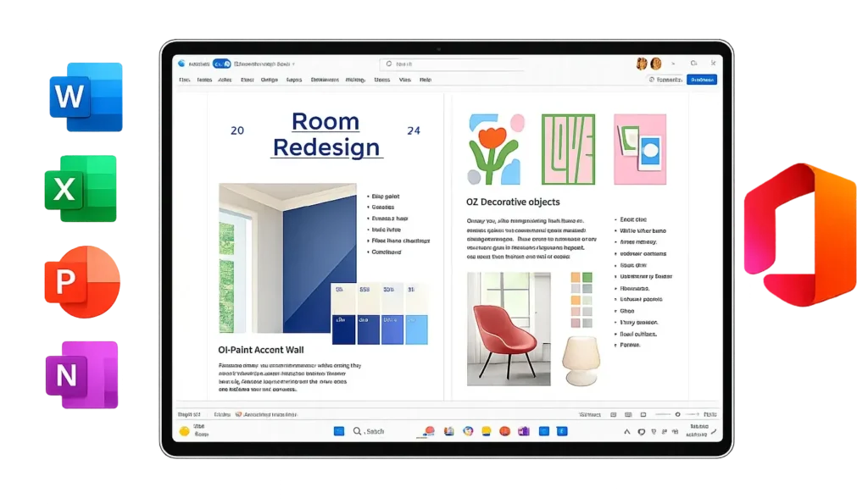Open the Help ribbon tab
868x504 pixels.
point(426,80)
